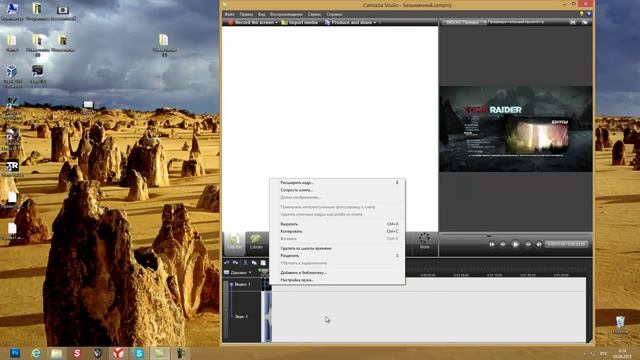
Task: Open File Explorer from the taskbar
Action: tap(56, 353)
